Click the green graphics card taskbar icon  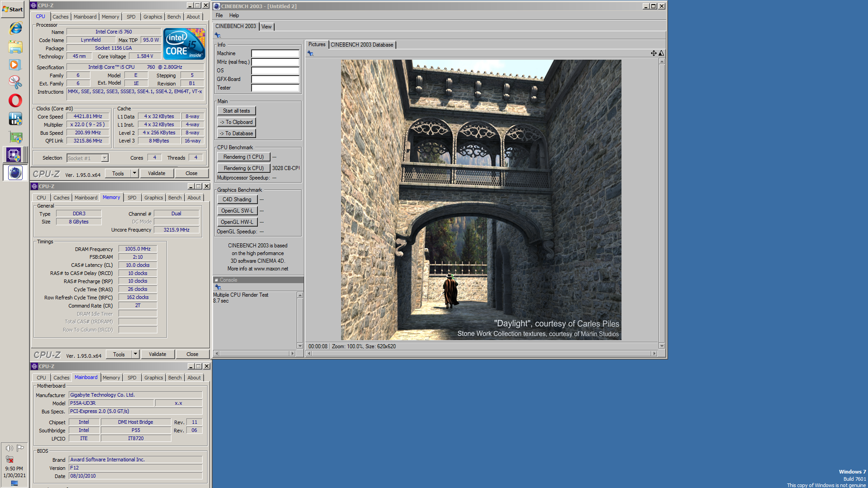(15, 137)
